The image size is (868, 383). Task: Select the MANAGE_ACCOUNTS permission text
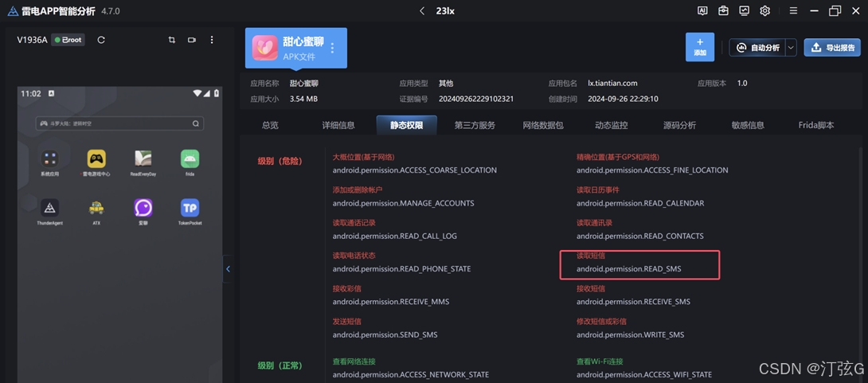[404, 203]
